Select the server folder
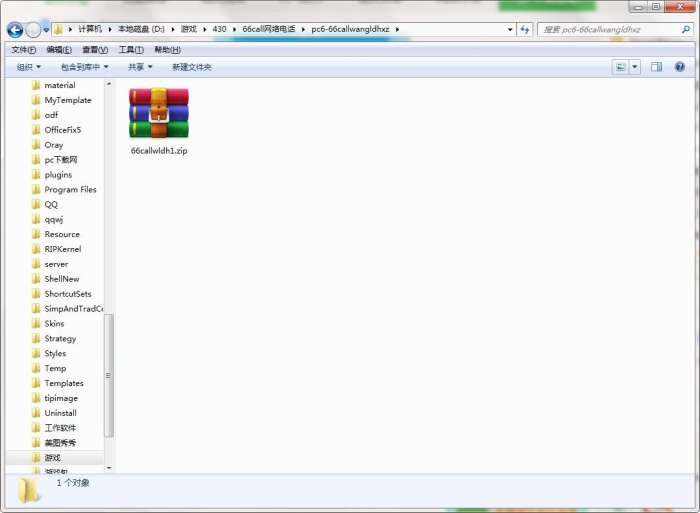 tap(56, 264)
